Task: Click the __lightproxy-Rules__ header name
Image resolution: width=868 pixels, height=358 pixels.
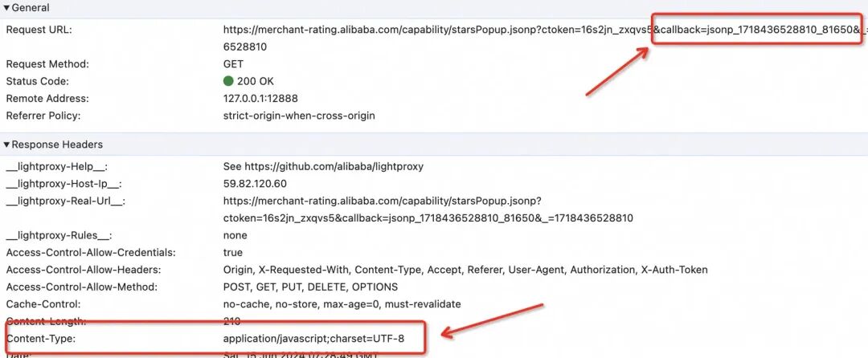Action: click(x=59, y=235)
